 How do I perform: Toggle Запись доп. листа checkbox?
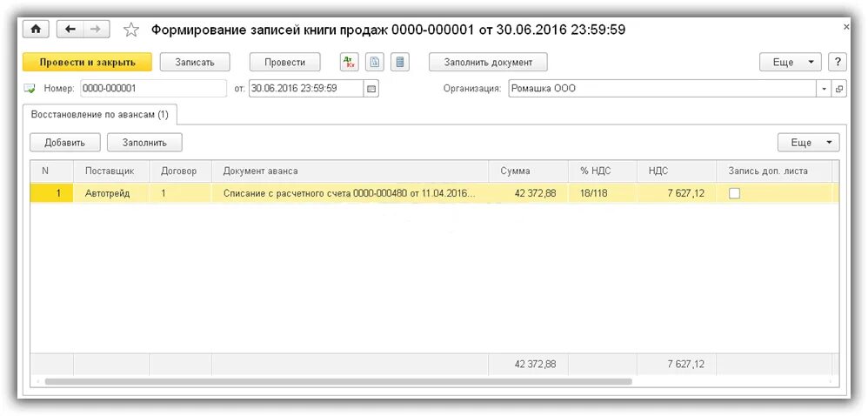pos(734,193)
